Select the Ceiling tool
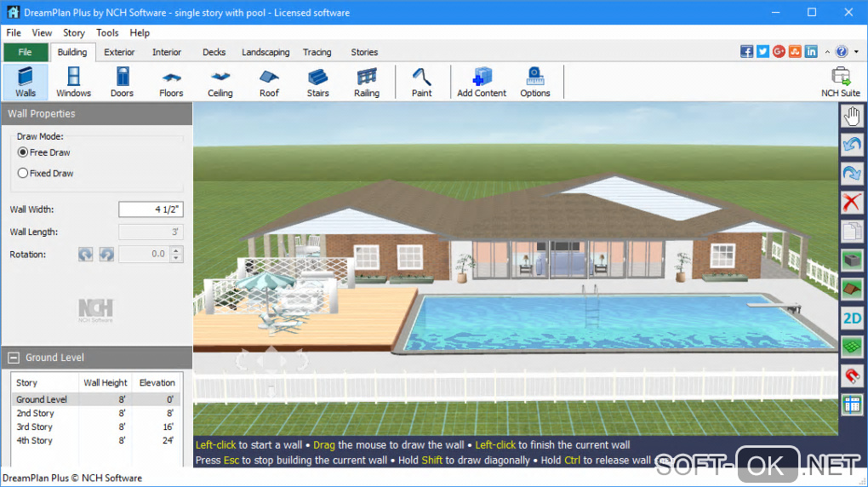Screen dimensions: 868x487 point(220,82)
